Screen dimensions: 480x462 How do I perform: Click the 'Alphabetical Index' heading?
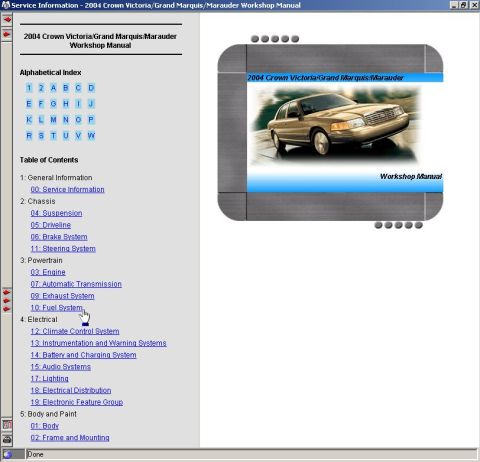point(50,72)
